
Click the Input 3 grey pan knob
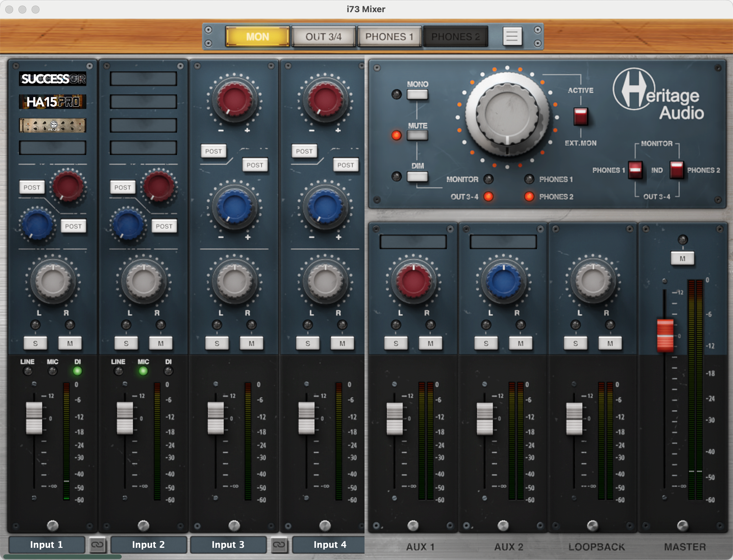[234, 282]
